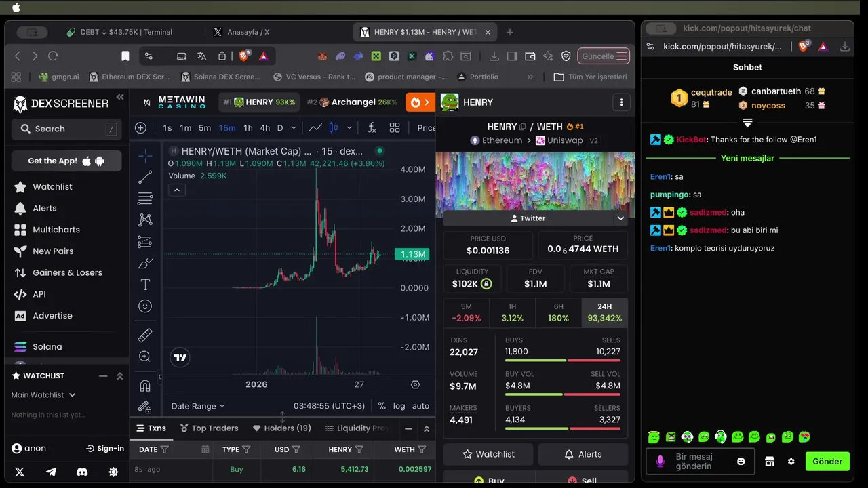Open the Discord footer link
Image resolution: width=868 pixels, height=488 pixels.
pos(82,472)
